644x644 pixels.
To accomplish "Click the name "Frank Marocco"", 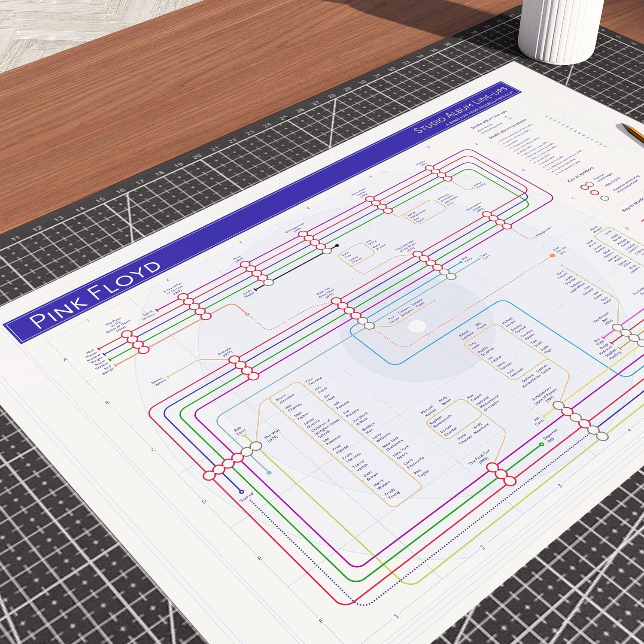I will [x=352, y=458].
